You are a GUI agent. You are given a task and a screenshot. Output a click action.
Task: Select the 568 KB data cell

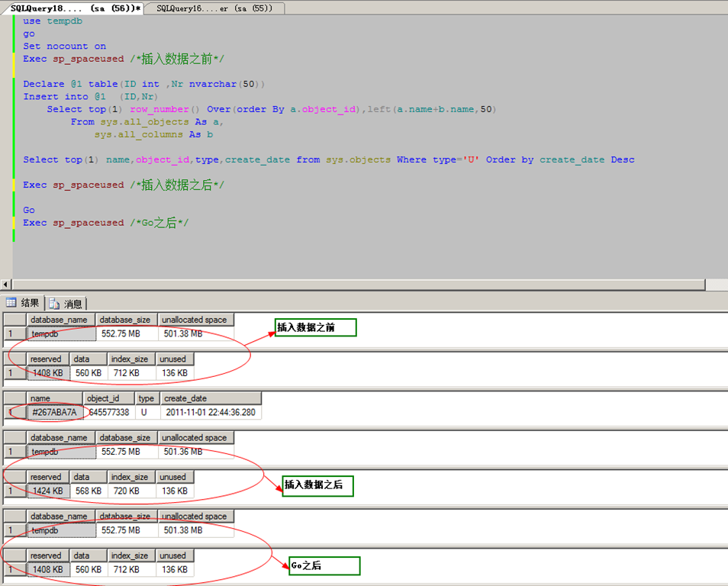(88, 491)
